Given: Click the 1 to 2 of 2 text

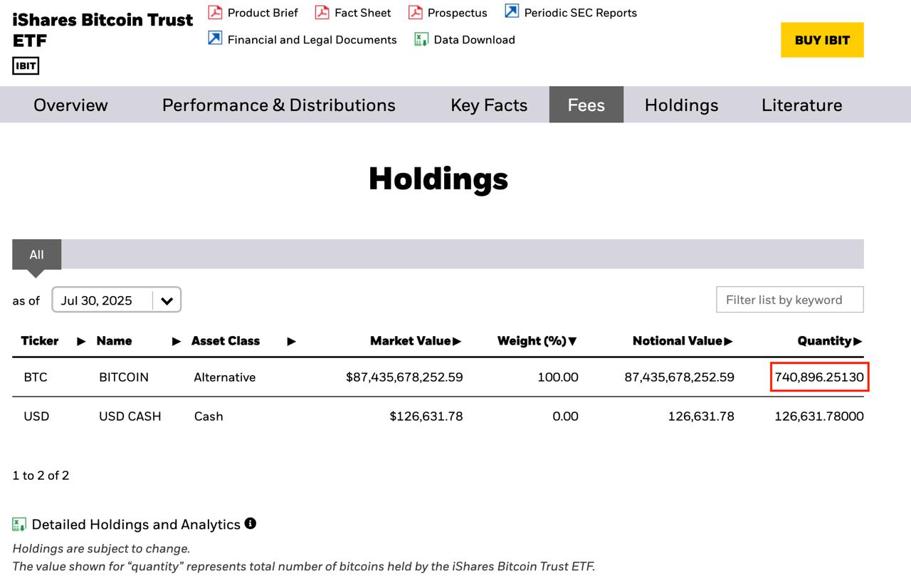Looking at the screenshot, I should click(x=41, y=476).
